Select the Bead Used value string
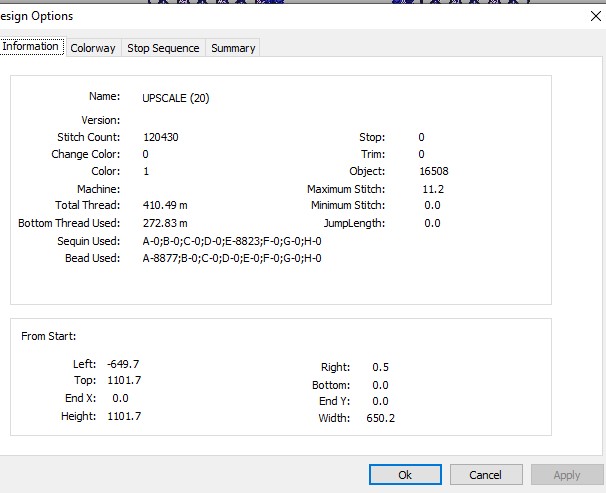This screenshot has width=606, height=493. click(x=232, y=258)
